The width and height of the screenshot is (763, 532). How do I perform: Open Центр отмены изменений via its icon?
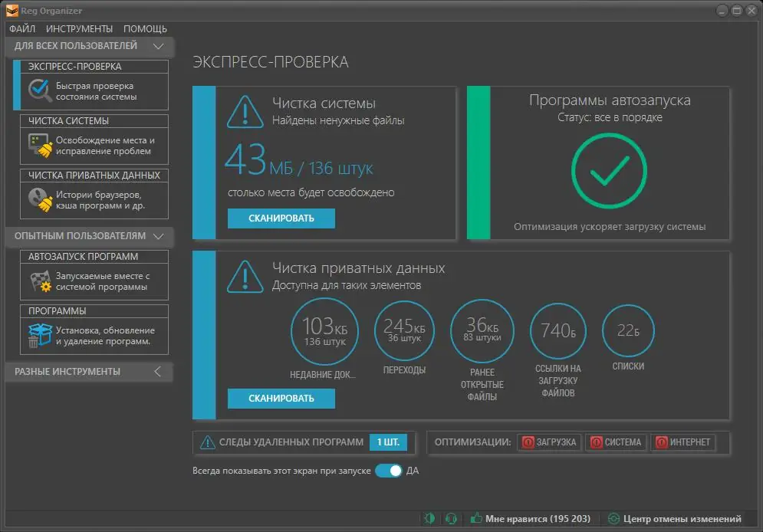coord(611,519)
